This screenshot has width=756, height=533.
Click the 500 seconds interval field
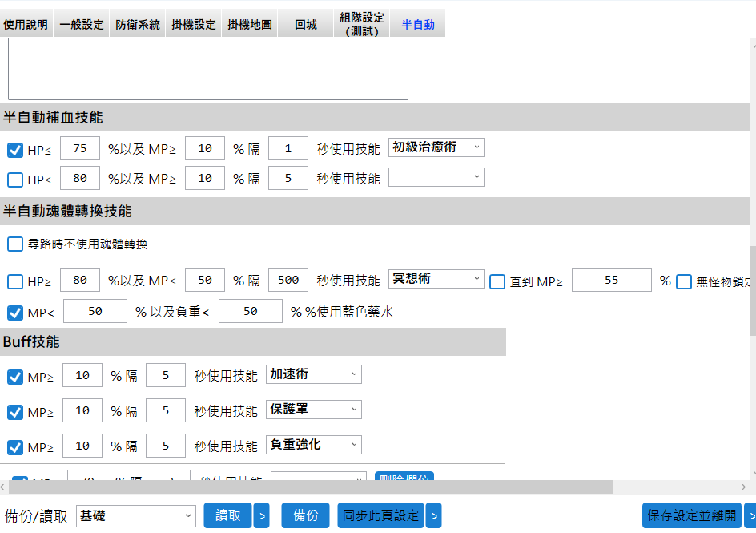pos(288,280)
